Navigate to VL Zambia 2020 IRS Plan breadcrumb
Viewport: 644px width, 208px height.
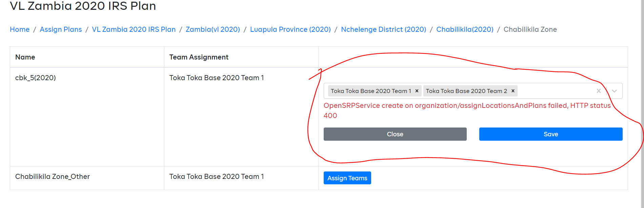pos(133,29)
